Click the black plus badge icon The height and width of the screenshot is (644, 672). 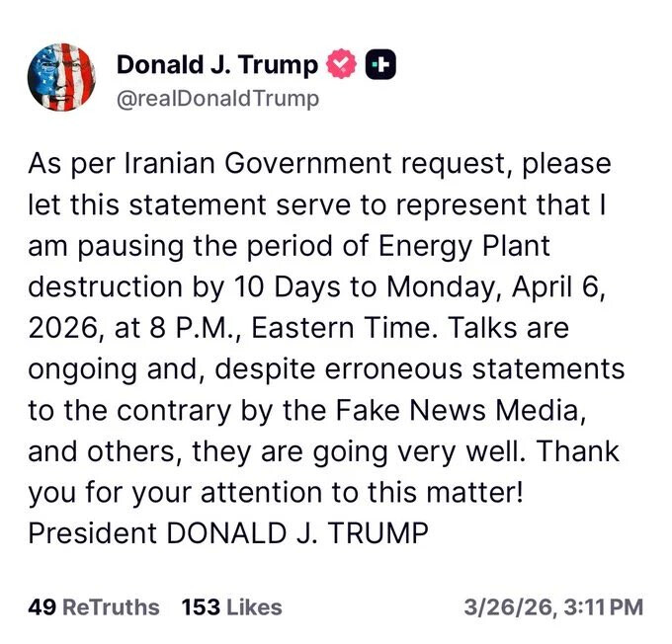(x=381, y=65)
